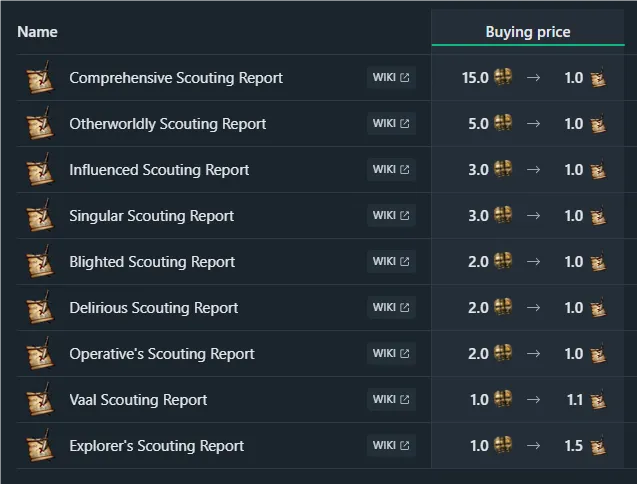Click the Vaal Scouting Report item icon
This screenshot has width=637, height=484.
point(40,399)
